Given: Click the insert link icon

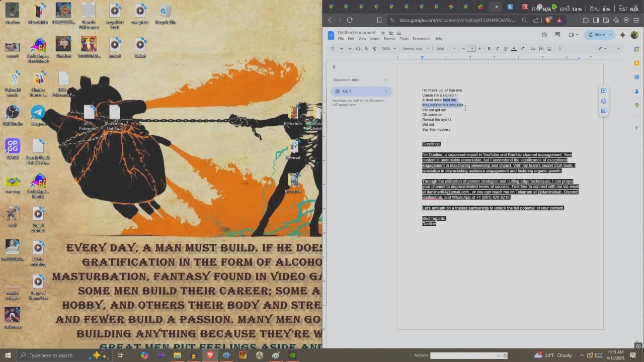Looking at the screenshot, I should (x=533, y=49).
